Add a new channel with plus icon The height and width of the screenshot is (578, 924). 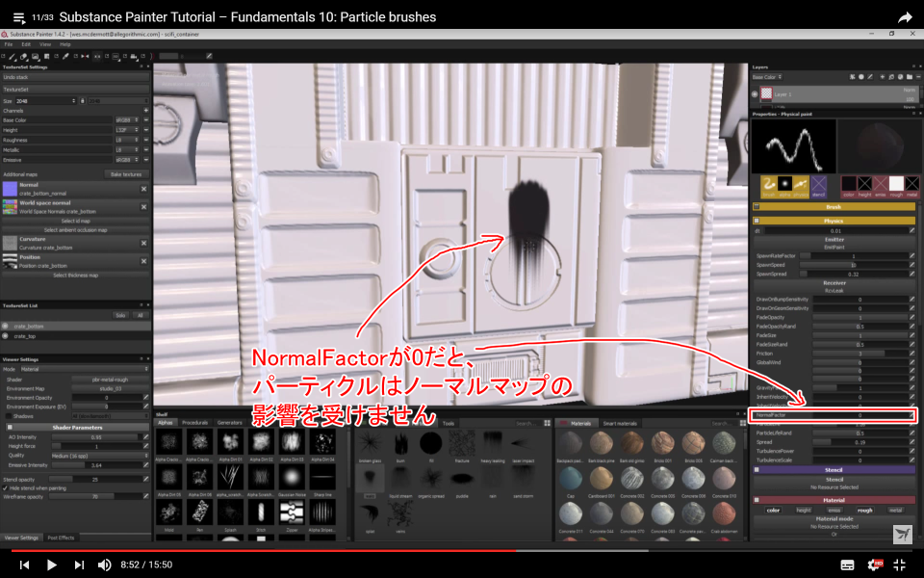point(145,110)
